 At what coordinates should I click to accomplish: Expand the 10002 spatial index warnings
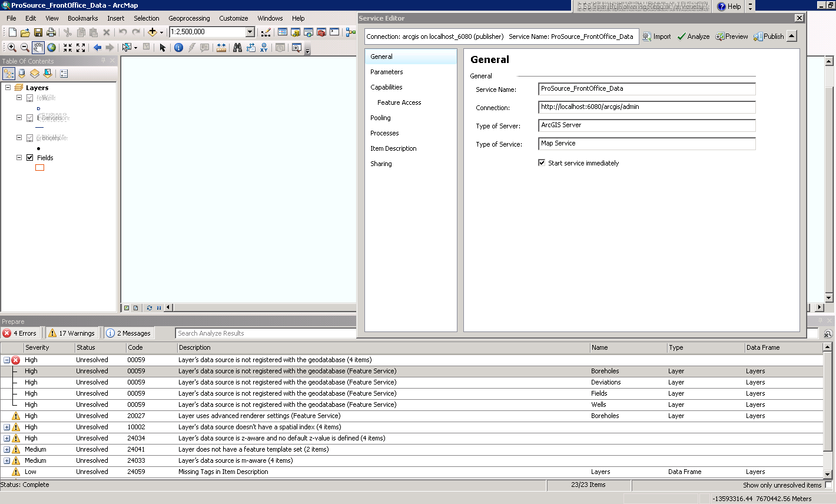pos(6,427)
